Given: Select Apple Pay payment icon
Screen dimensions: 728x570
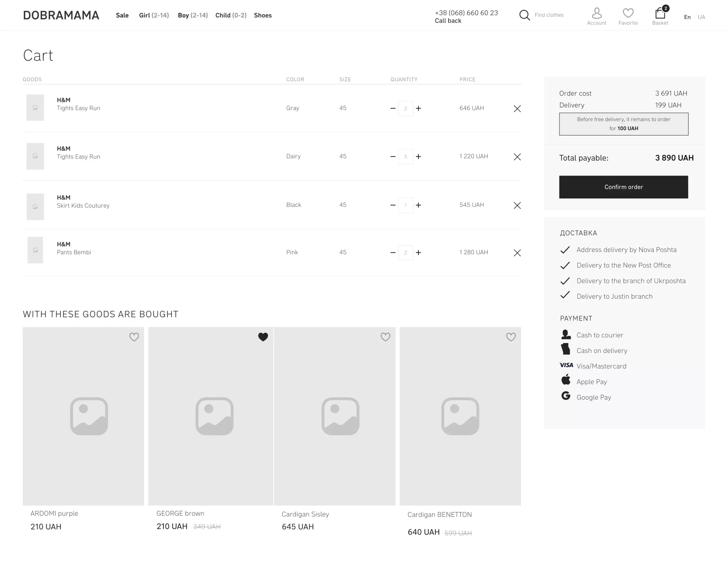Looking at the screenshot, I should tap(565, 380).
